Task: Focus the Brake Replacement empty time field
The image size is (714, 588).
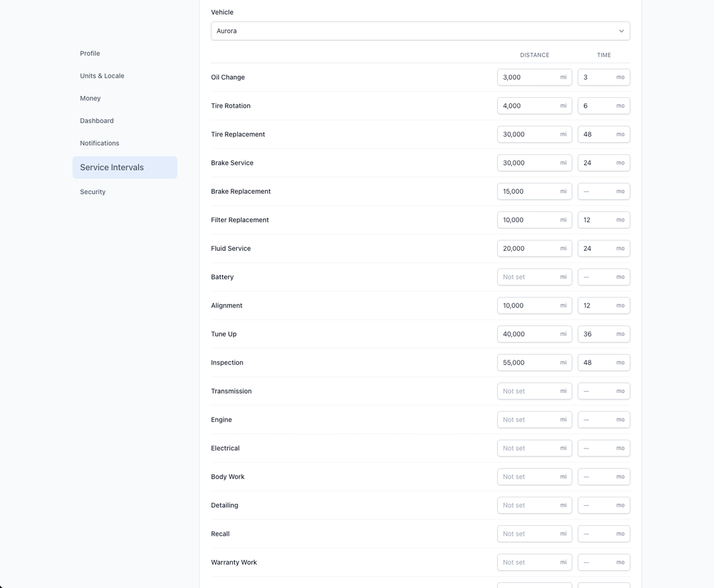Action: pyautogui.click(x=597, y=192)
